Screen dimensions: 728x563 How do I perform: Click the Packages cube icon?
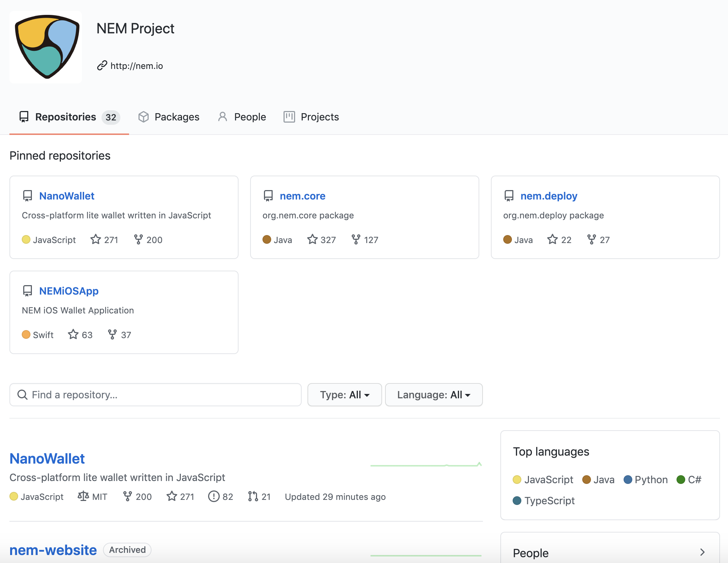click(144, 117)
